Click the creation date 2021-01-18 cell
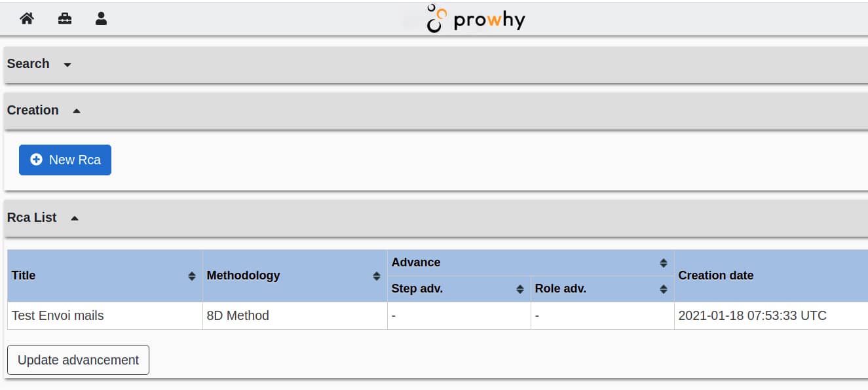The width and height of the screenshot is (868, 390). click(752, 315)
